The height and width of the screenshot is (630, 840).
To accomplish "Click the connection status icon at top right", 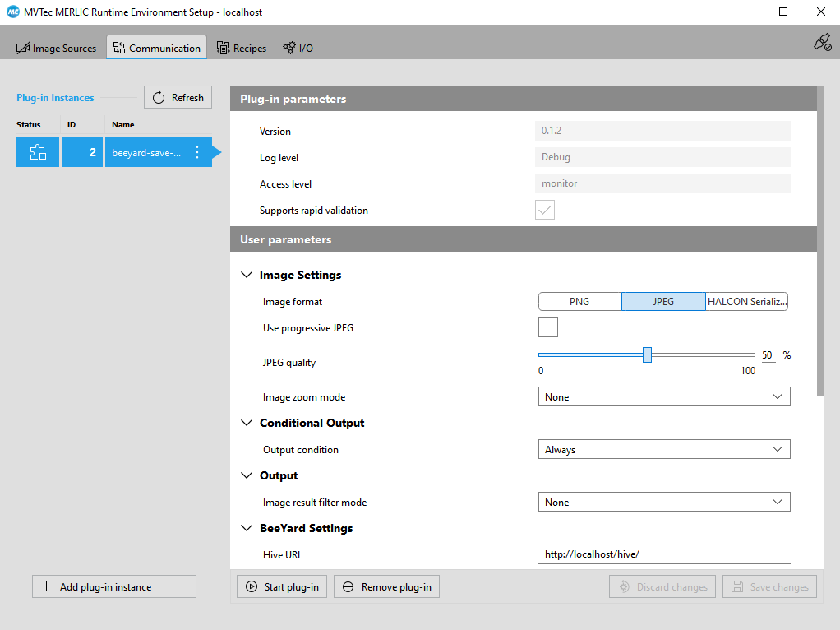I will (x=822, y=43).
